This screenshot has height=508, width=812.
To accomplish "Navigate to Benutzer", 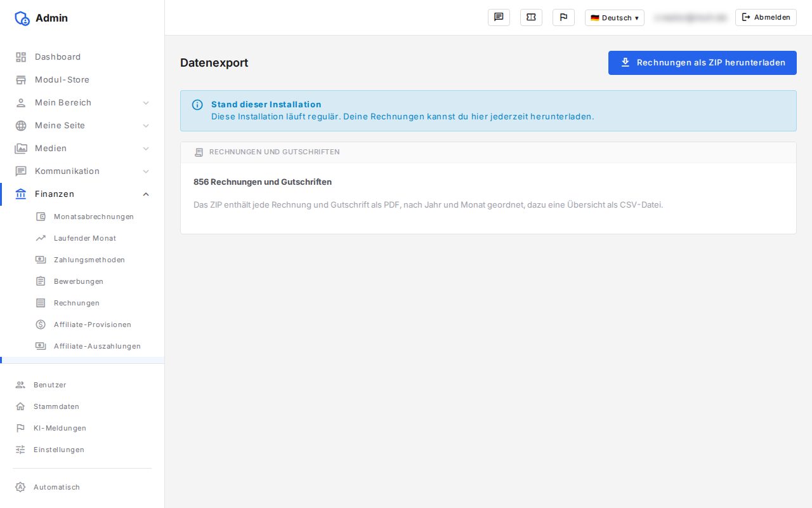I will 82,385.
